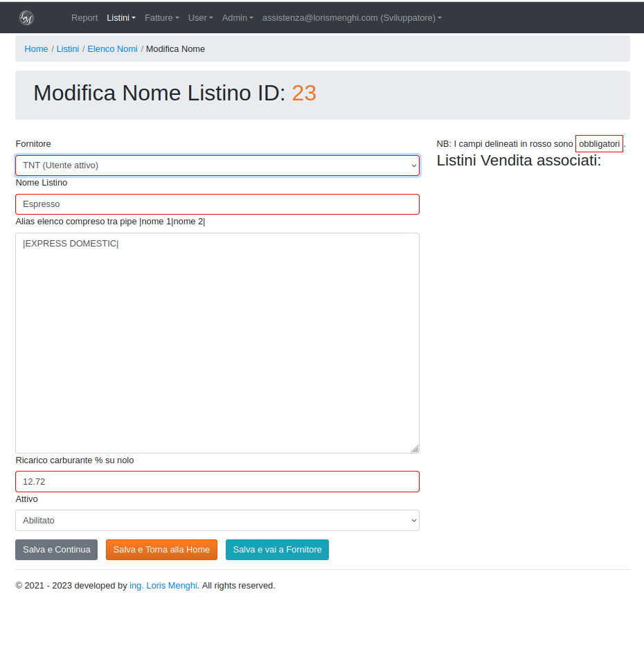
Task: Click the Listini breadcrumb link
Action: pyautogui.click(x=68, y=49)
